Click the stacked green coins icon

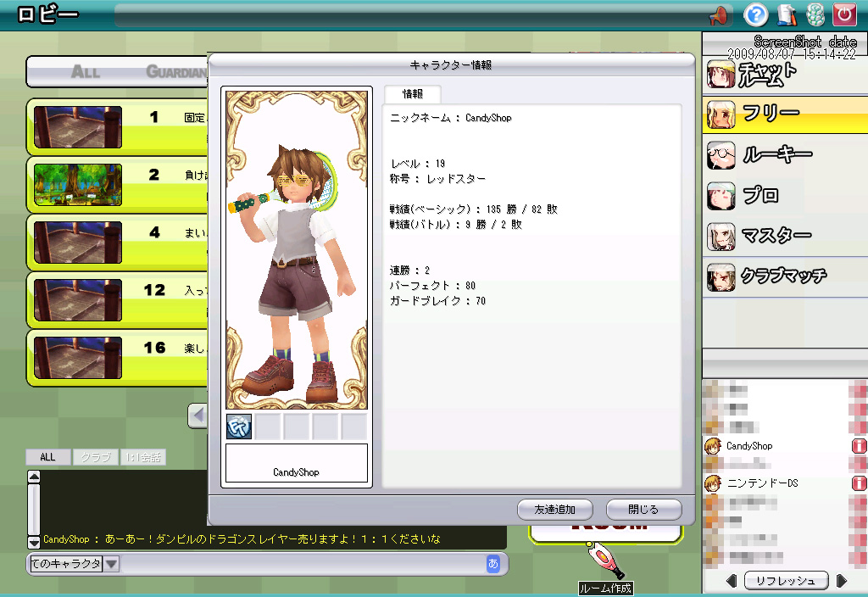[x=815, y=14]
